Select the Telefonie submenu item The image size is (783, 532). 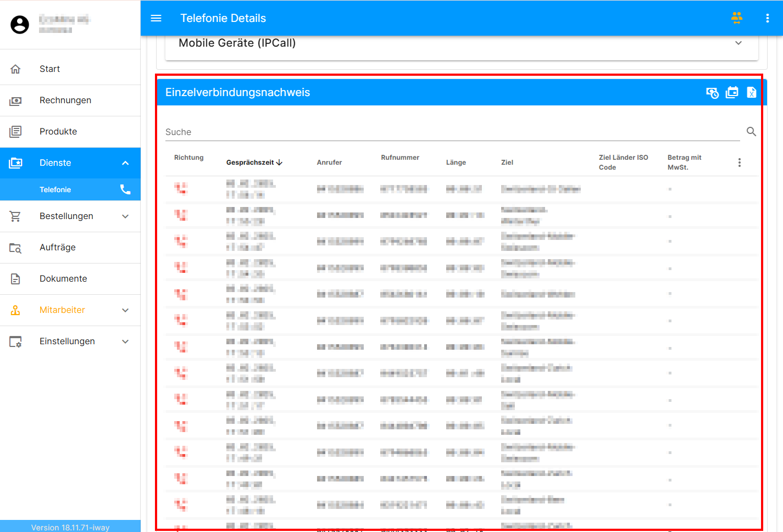pos(70,189)
